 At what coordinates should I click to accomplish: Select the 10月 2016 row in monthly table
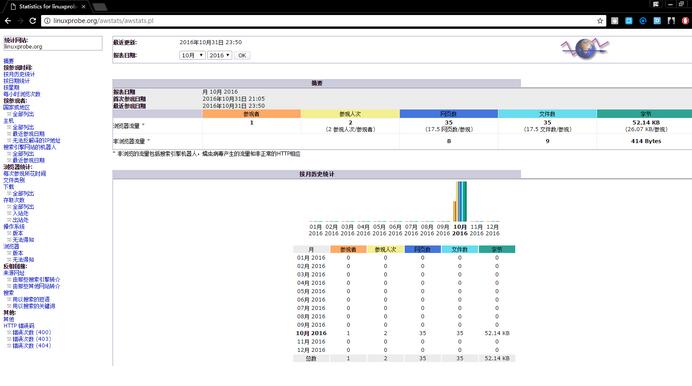coord(404,333)
